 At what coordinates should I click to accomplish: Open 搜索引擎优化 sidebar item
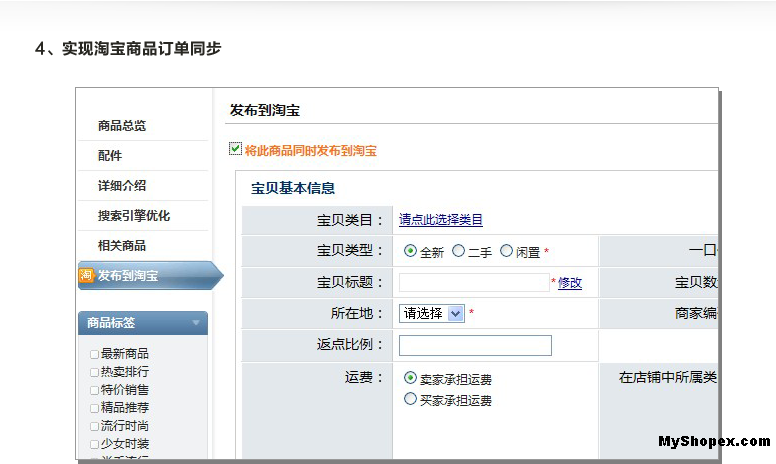(x=134, y=216)
